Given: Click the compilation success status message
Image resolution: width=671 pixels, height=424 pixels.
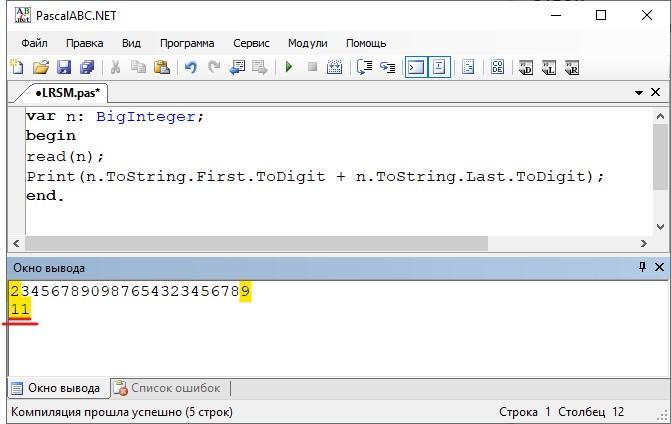Looking at the screenshot, I should 122,412.
